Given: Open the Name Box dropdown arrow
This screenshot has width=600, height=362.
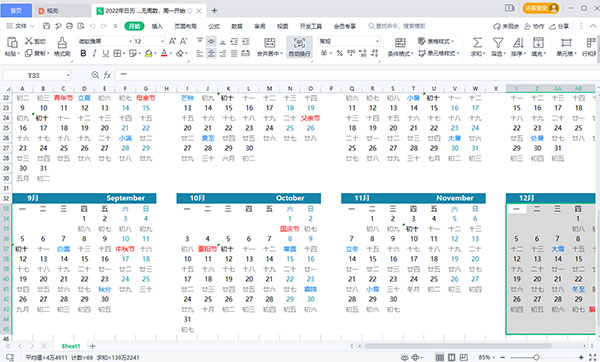Looking at the screenshot, I should [68, 75].
